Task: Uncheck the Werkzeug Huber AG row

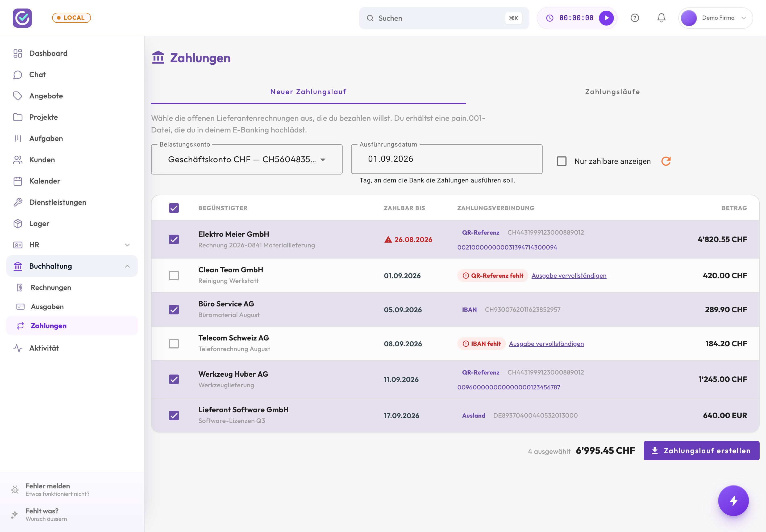Action: [174, 379]
